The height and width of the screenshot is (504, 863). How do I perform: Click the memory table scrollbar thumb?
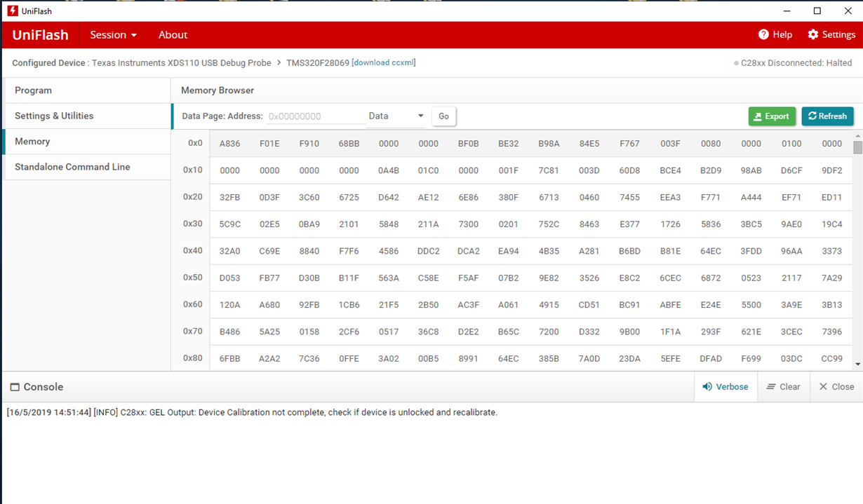(857, 147)
